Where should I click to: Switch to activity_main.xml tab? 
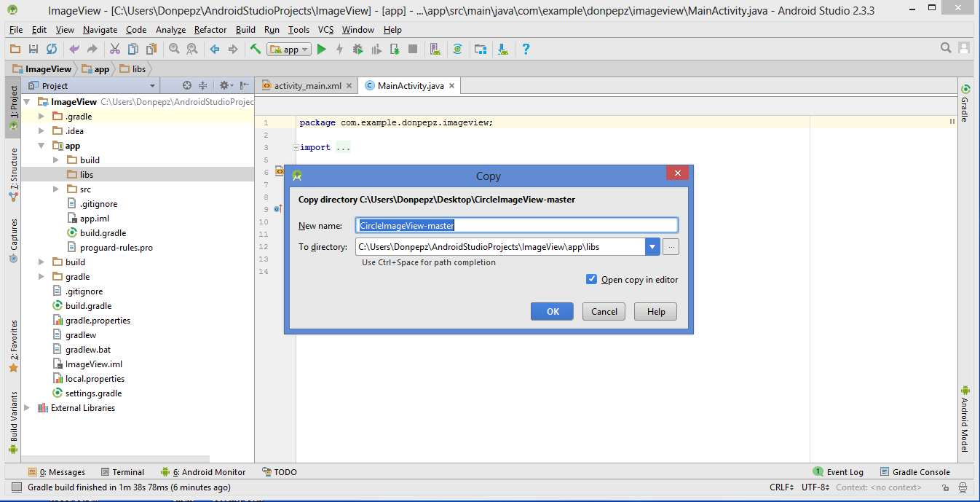[x=307, y=85]
